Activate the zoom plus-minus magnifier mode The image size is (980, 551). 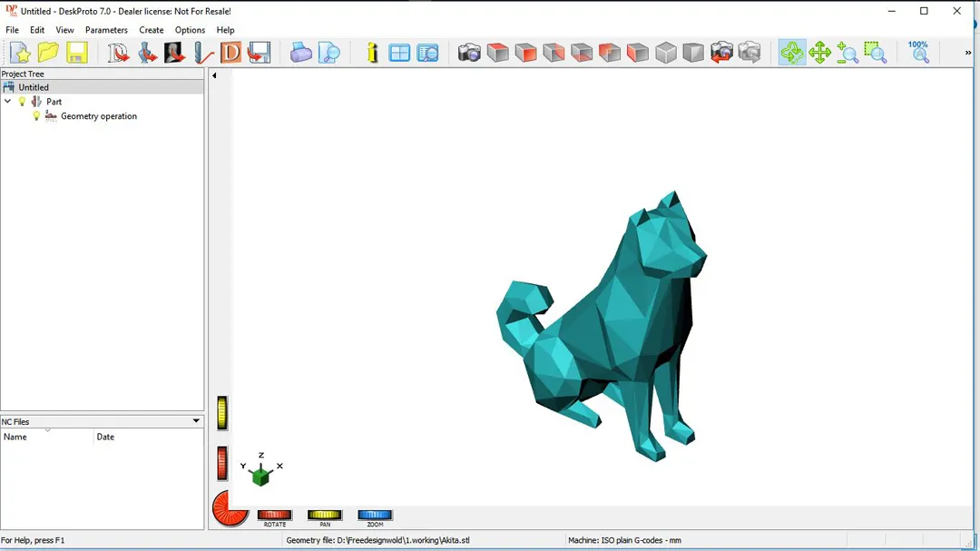[848, 53]
